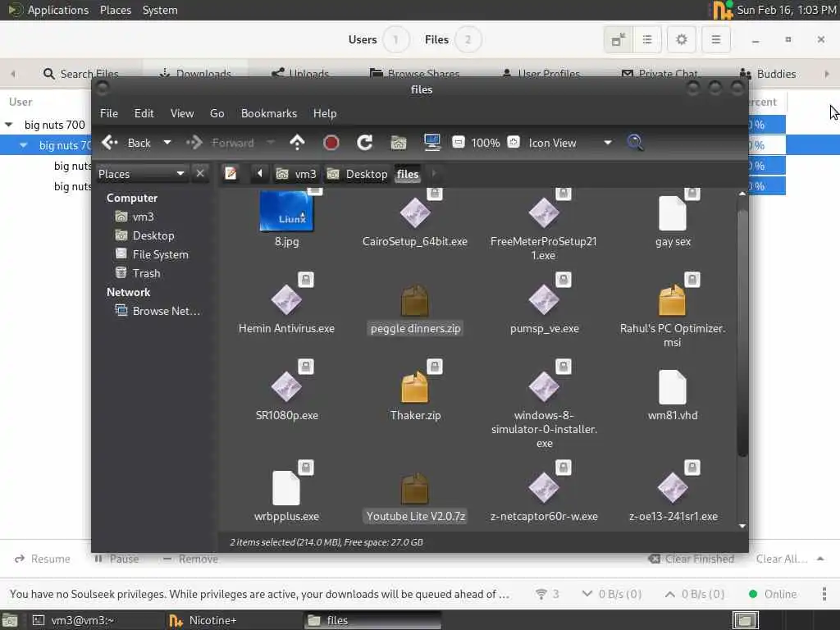This screenshot has width=840, height=630.
Task: Go to Home folder icon in toolbar
Action: click(398, 143)
